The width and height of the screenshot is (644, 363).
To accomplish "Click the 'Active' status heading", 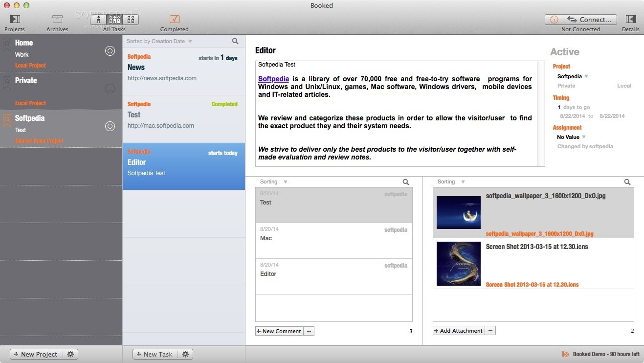I will (565, 52).
